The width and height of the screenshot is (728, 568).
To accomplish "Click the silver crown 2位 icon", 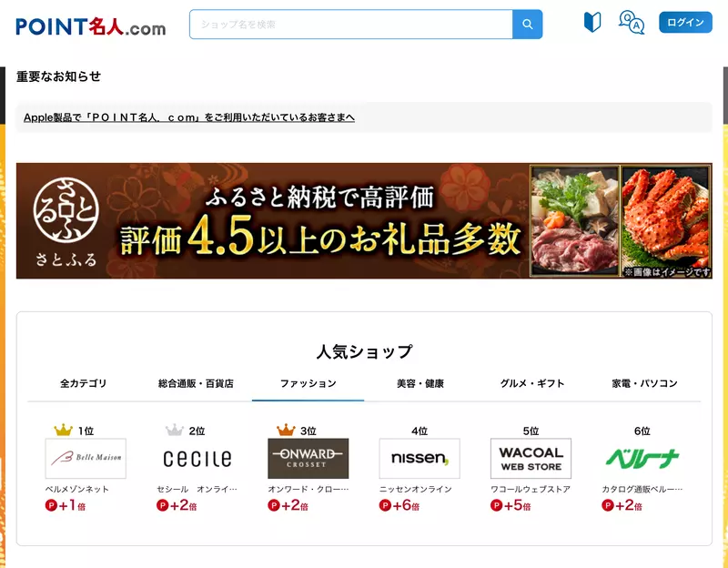I will click(x=175, y=430).
